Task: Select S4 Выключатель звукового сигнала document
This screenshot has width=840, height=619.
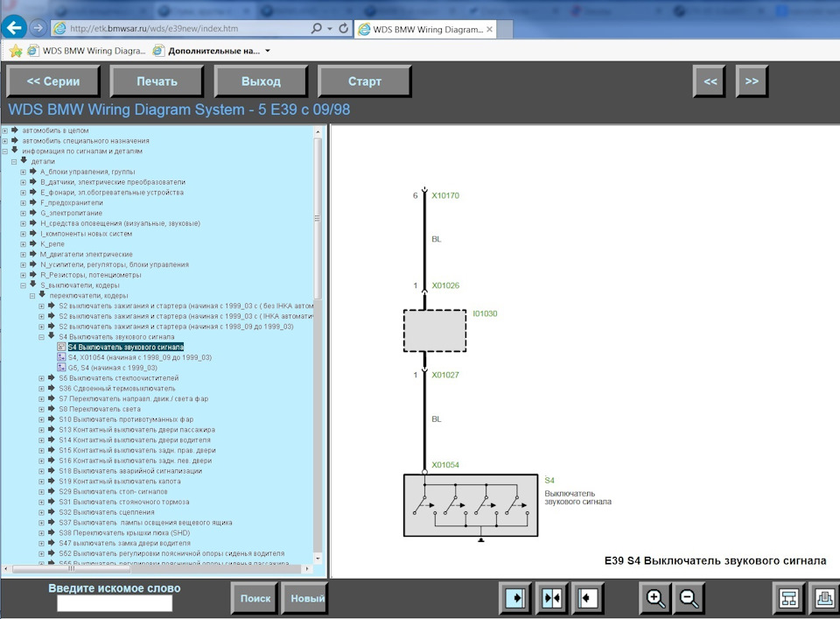Action: coord(126,348)
